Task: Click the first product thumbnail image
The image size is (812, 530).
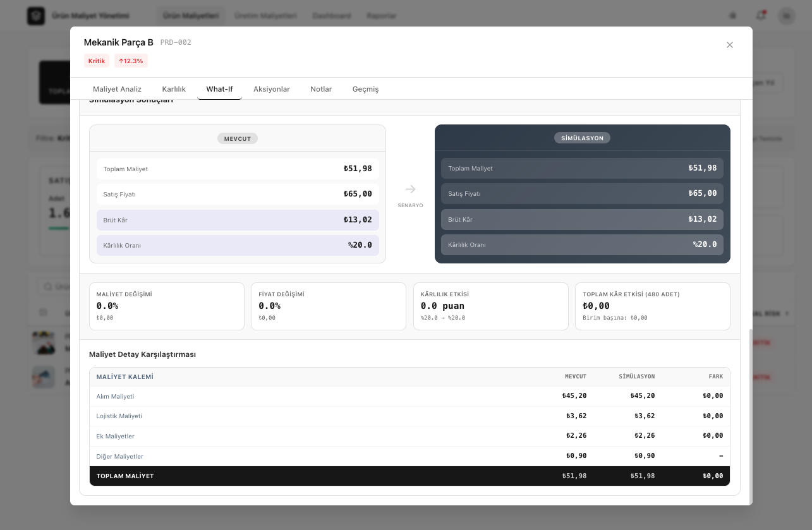Action: click(44, 342)
